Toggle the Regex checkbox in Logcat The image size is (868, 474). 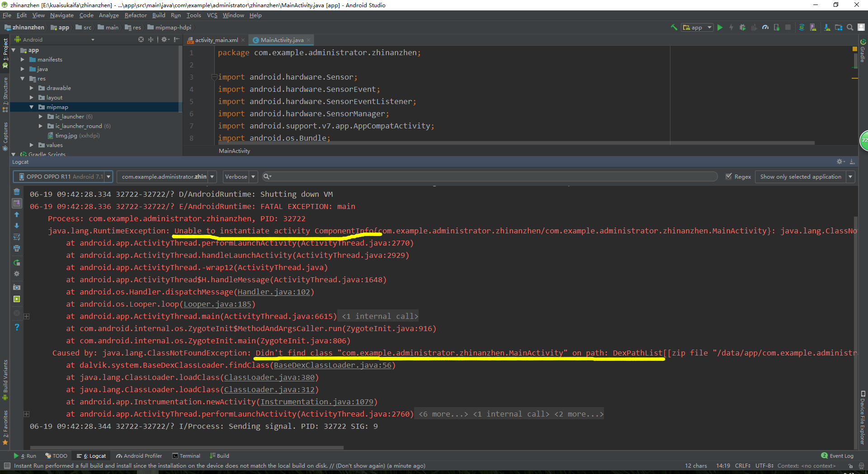pyautogui.click(x=729, y=177)
